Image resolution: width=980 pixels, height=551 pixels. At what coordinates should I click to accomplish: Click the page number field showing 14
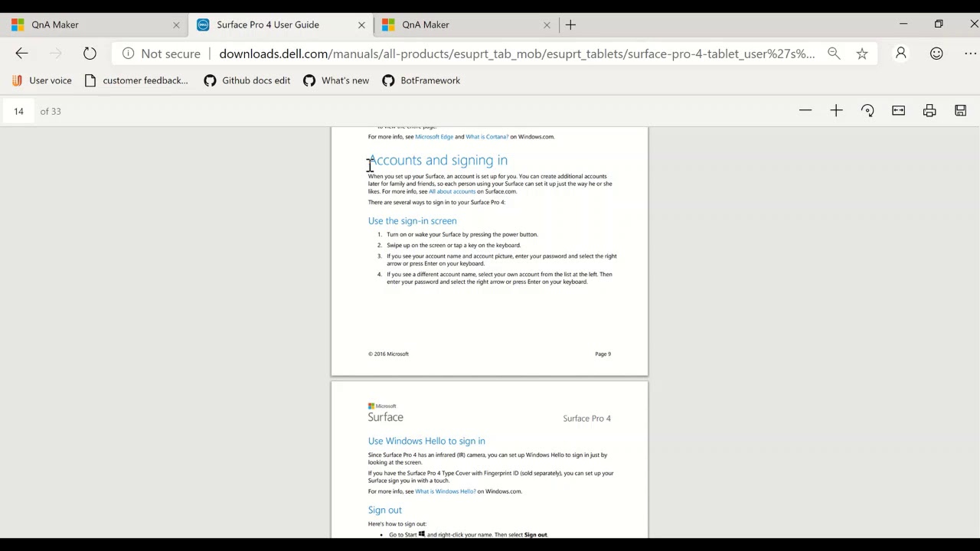pos(18,111)
